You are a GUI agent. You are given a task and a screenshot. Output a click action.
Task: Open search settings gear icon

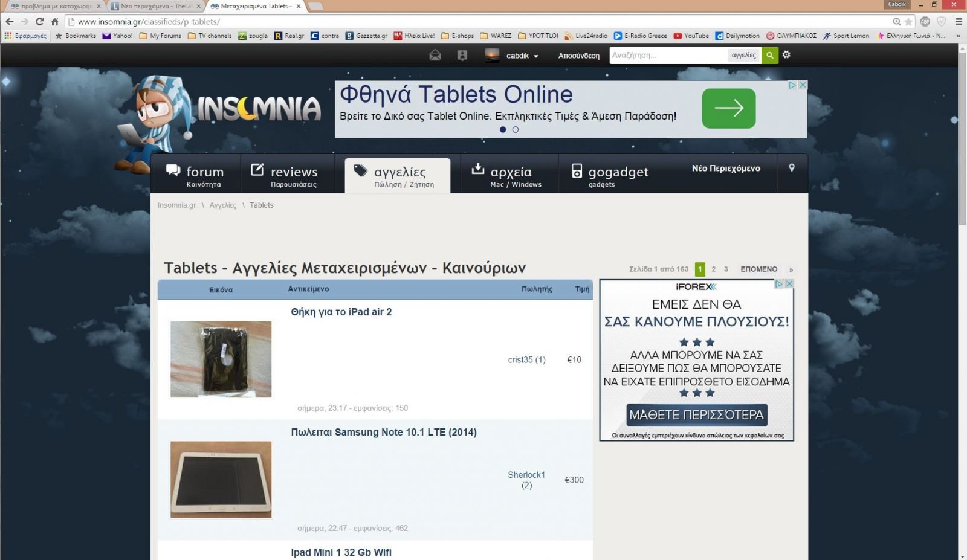[786, 54]
